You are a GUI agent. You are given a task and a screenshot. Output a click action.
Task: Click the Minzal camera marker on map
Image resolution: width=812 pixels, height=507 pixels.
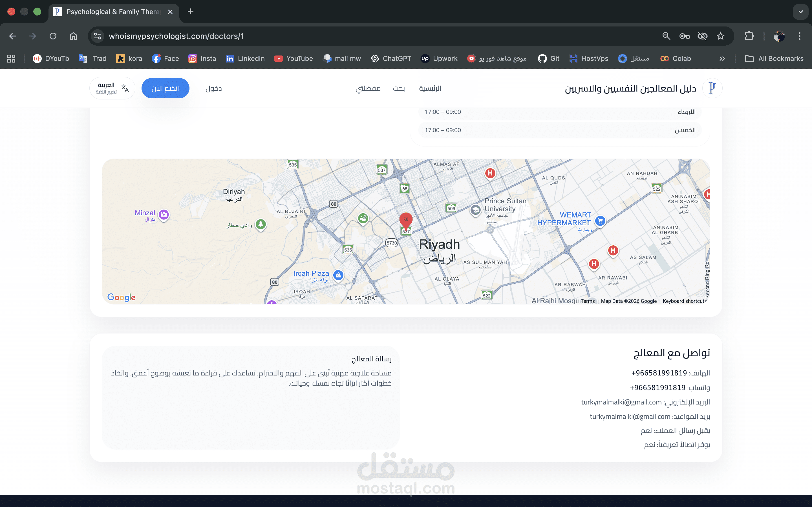[164, 214]
